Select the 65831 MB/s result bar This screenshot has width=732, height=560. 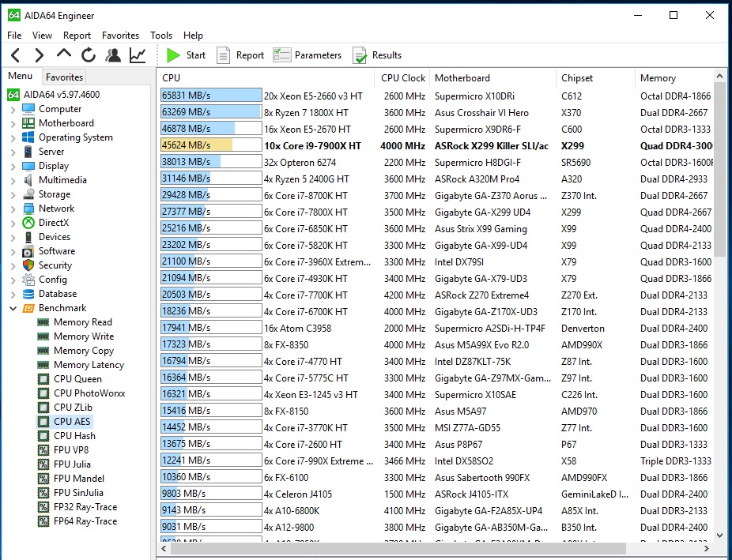coord(211,96)
